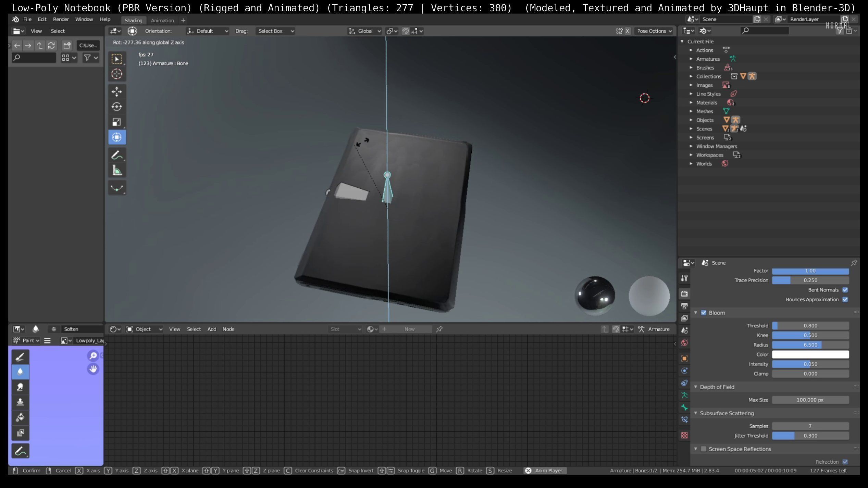Select the Cursor tool in viewport toolbar
Screen dimensions: 868x488
click(117, 74)
